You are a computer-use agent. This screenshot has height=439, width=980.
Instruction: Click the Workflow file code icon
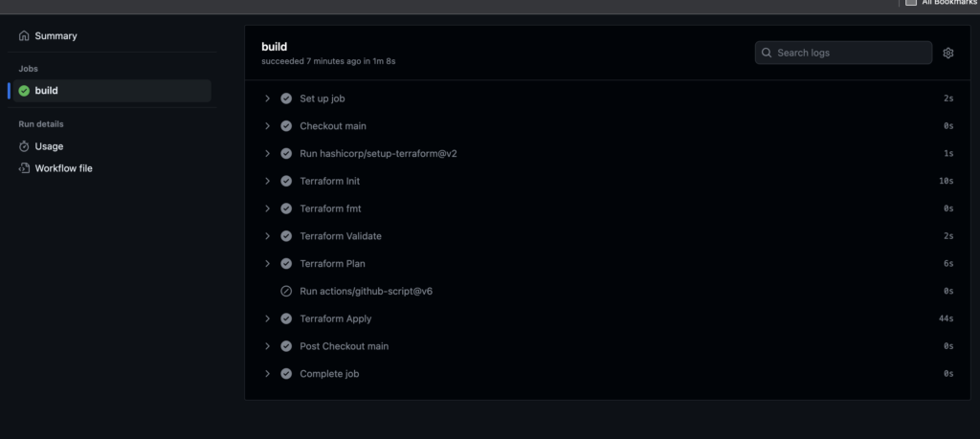(24, 168)
